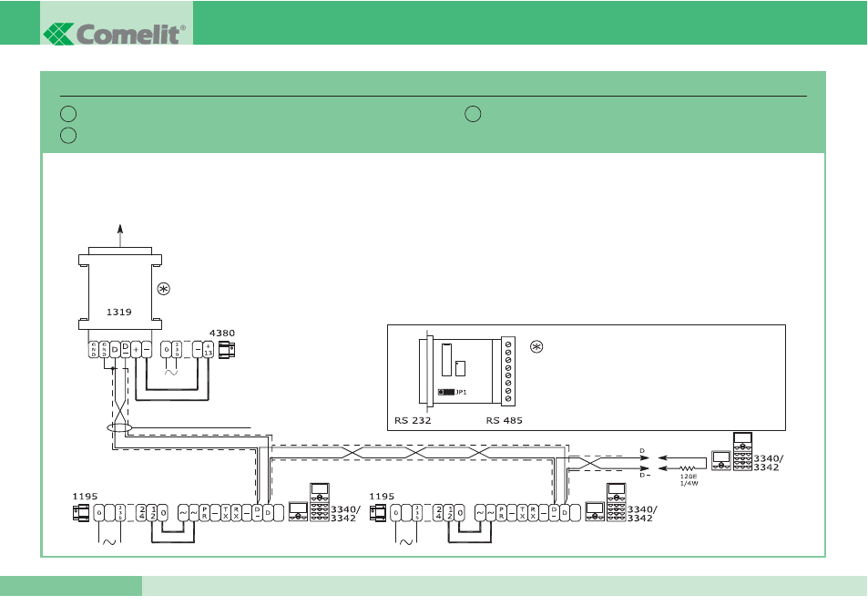Select the 1319 module label

click(119, 313)
